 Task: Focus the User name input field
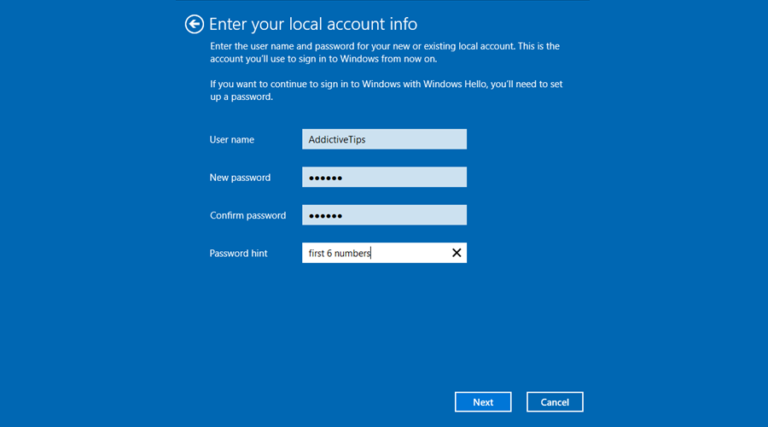click(x=384, y=140)
